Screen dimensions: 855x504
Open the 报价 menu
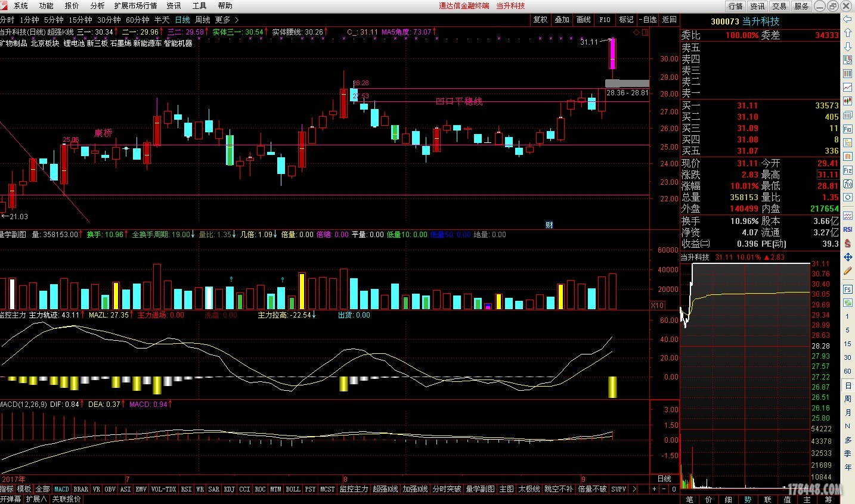(72, 6)
